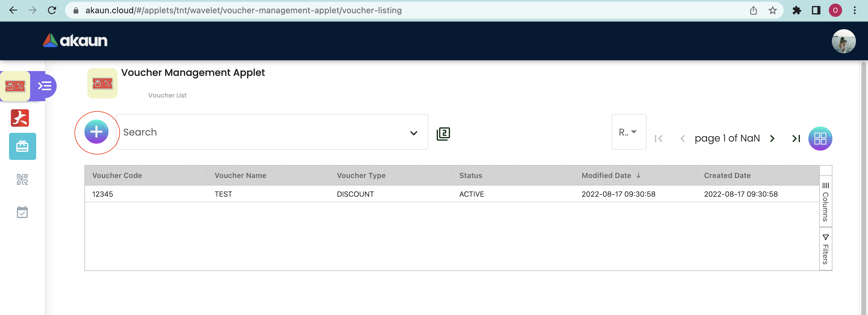
Task: Click the grid view toggle button
Action: (x=820, y=138)
